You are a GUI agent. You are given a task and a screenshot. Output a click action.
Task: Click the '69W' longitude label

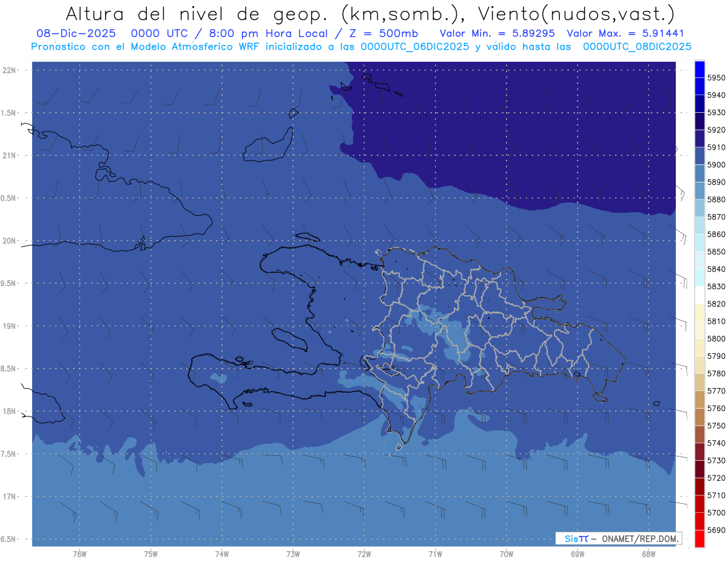pyautogui.click(x=578, y=554)
